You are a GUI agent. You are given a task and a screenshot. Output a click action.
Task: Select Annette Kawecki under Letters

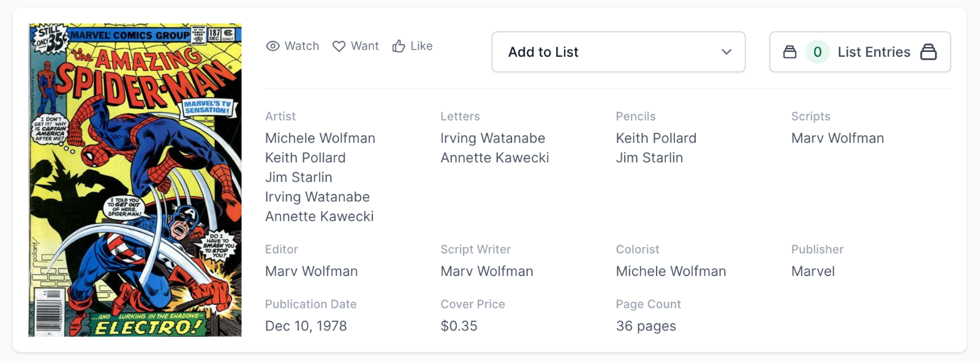494,158
